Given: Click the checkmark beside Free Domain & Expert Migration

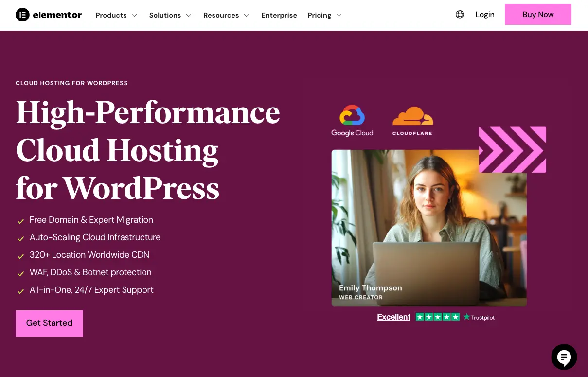Looking at the screenshot, I should point(20,221).
